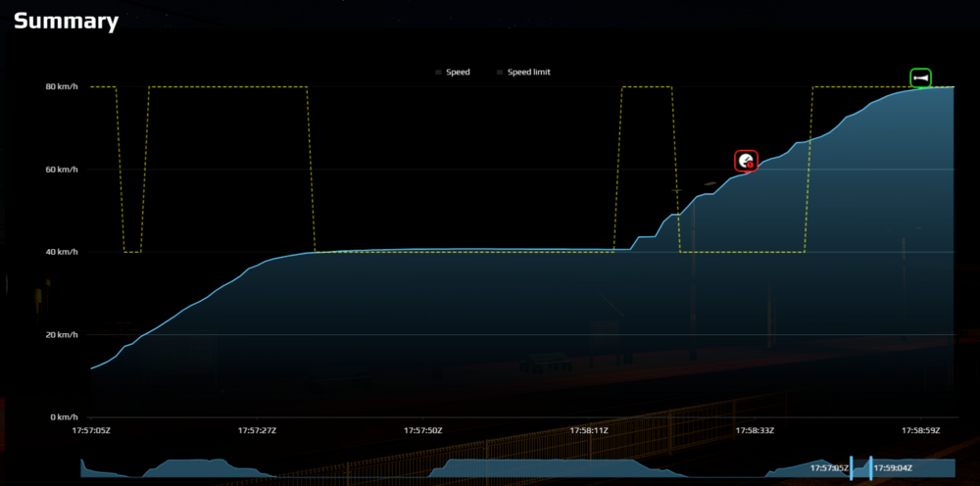
Task: Click the 40 km/h label on speed axis
Action: (x=62, y=252)
